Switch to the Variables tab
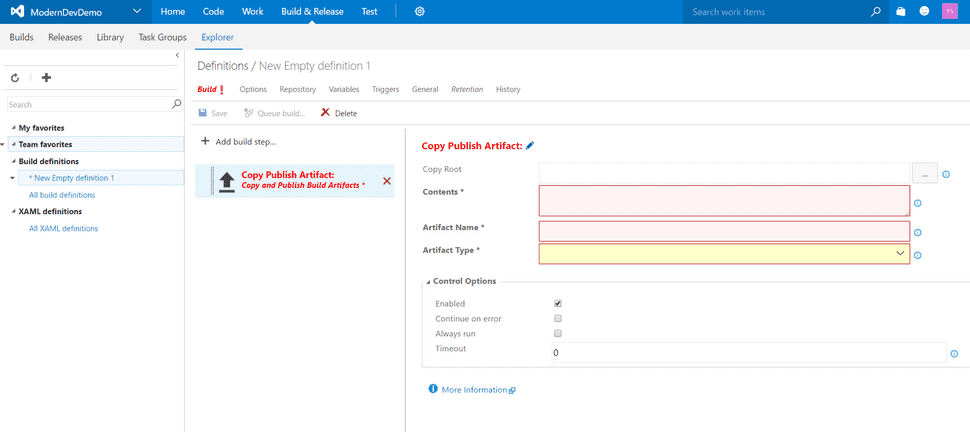 [343, 89]
